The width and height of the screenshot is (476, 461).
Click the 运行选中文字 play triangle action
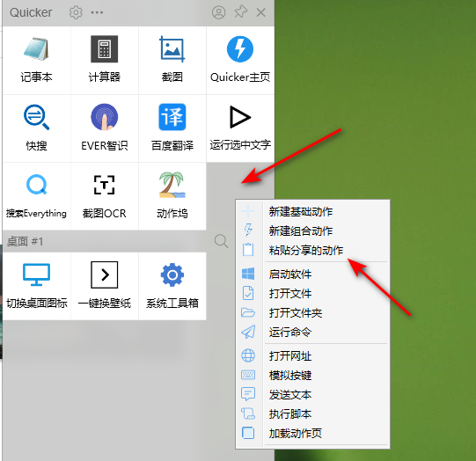(x=240, y=128)
